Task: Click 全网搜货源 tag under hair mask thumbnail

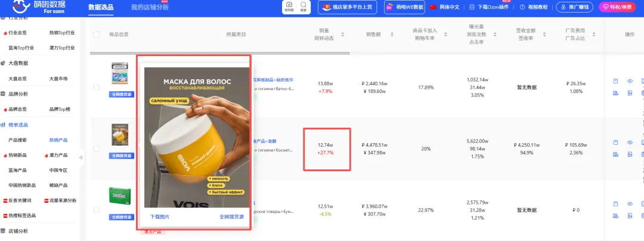Action: (x=122, y=156)
